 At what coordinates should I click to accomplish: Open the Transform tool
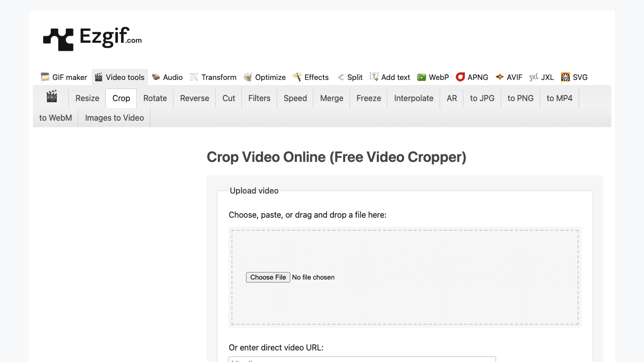click(213, 77)
